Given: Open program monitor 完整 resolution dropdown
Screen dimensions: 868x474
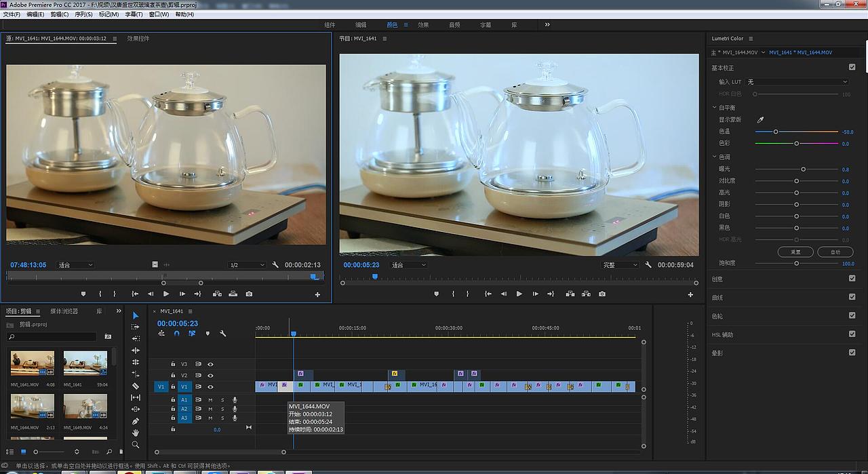Looking at the screenshot, I should click(x=620, y=265).
